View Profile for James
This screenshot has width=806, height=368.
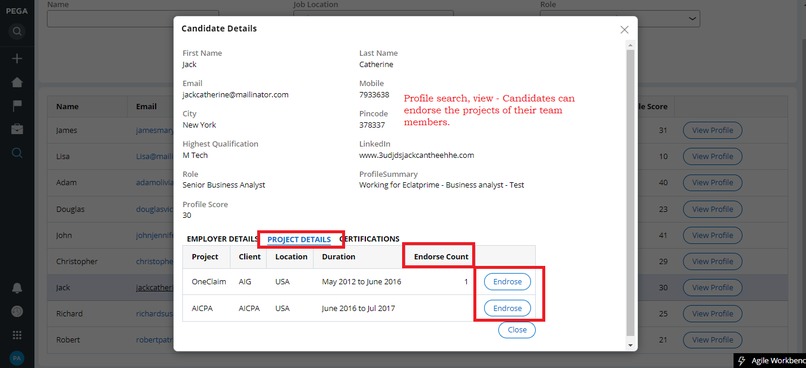(712, 131)
